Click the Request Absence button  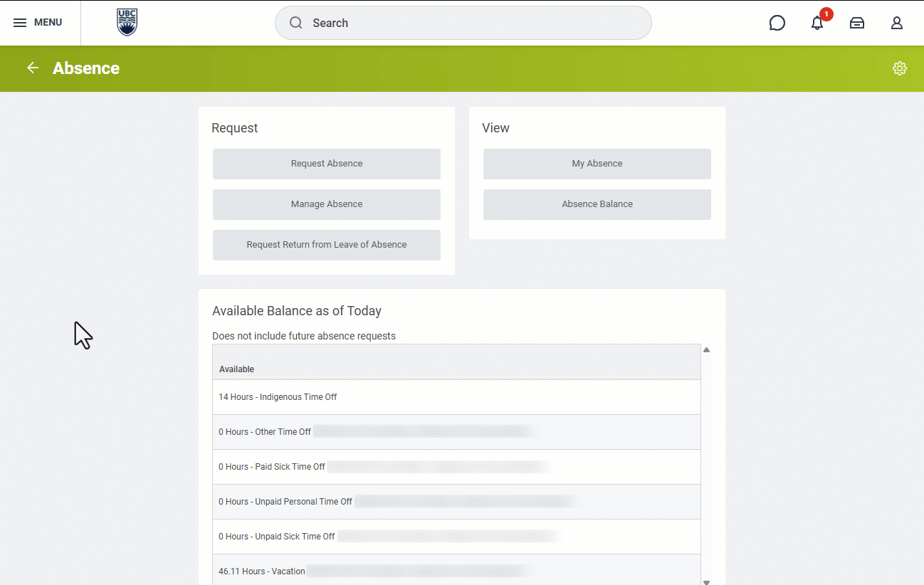[327, 164]
